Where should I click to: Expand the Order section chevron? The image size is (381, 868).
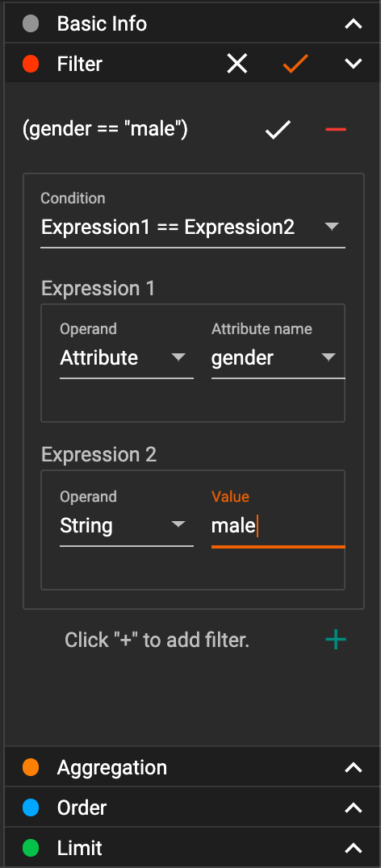[x=354, y=807]
